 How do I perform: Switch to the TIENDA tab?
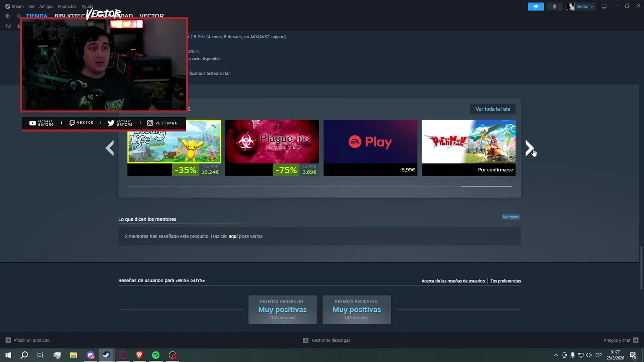(x=37, y=16)
